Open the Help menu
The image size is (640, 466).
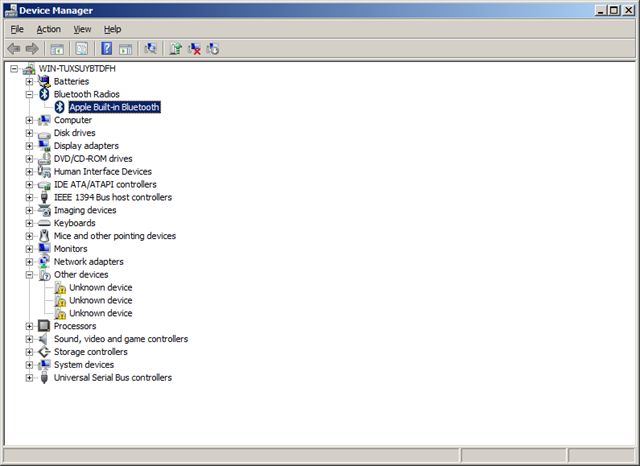tap(112, 29)
